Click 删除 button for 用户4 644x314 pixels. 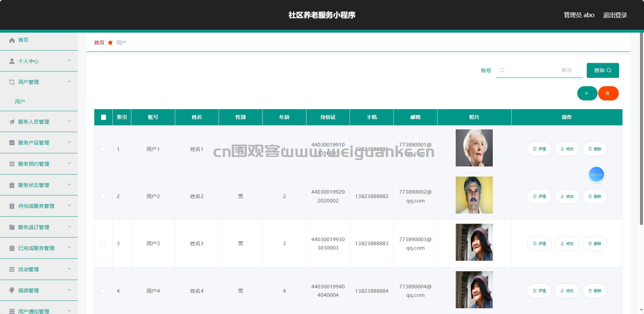594,291
